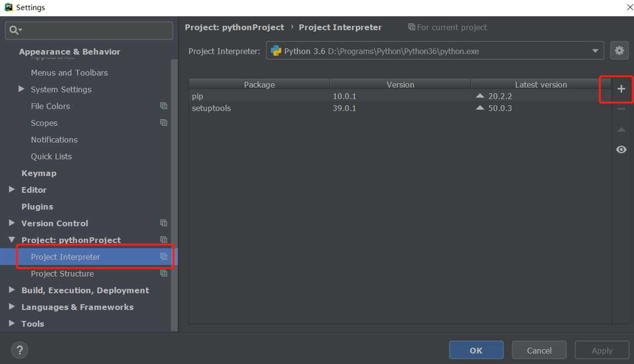
Task: Select Quick Lists settings
Action: 51,156
